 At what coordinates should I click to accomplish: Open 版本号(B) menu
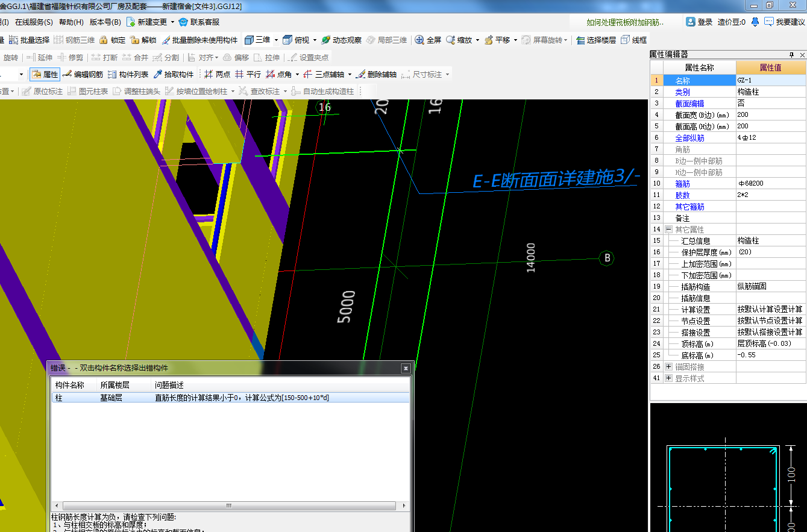(x=105, y=22)
